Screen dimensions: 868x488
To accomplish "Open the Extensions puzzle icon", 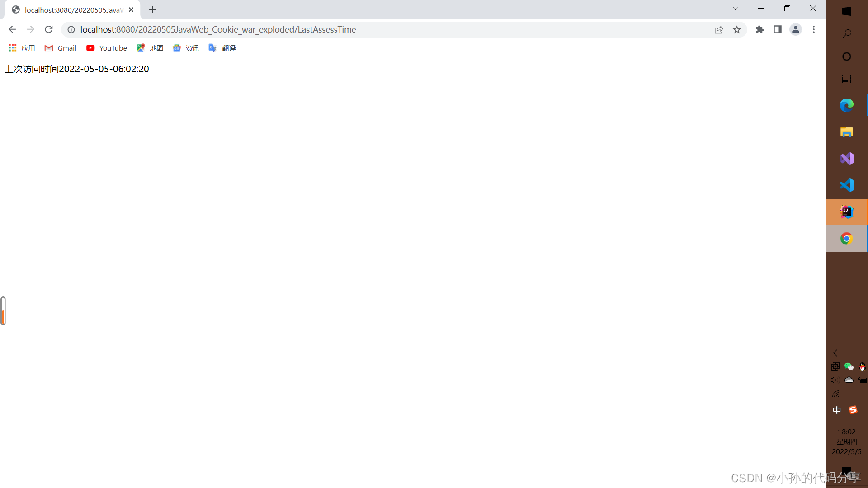I will pos(759,29).
